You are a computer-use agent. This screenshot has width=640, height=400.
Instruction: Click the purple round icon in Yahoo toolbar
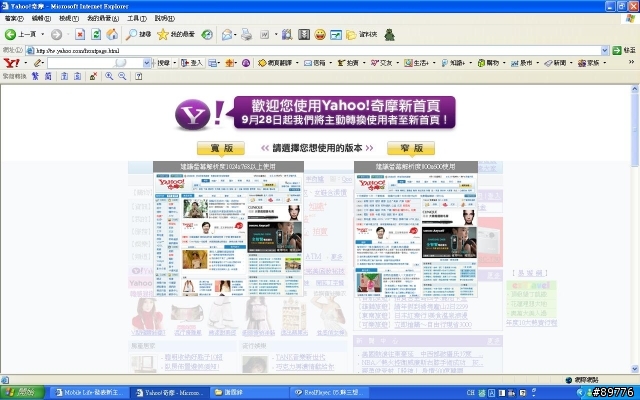pos(246,63)
